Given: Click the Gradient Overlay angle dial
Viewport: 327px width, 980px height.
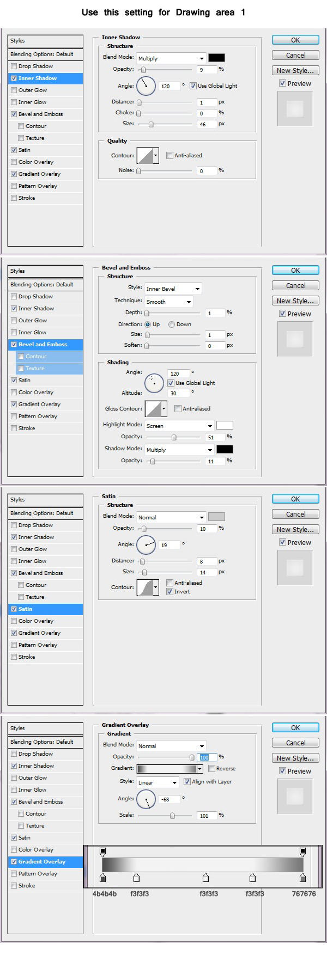Looking at the screenshot, I should [x=146, y=799].
